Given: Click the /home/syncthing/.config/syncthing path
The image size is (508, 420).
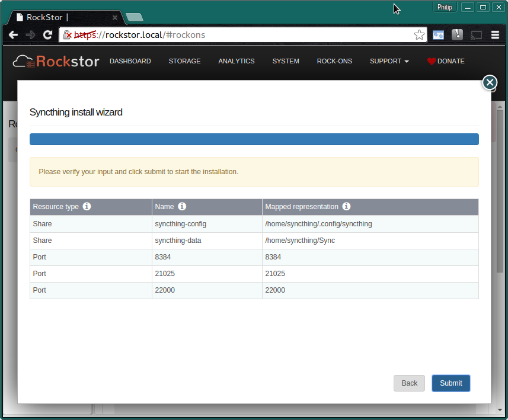Looking at the screenshot, I should 318,224.
